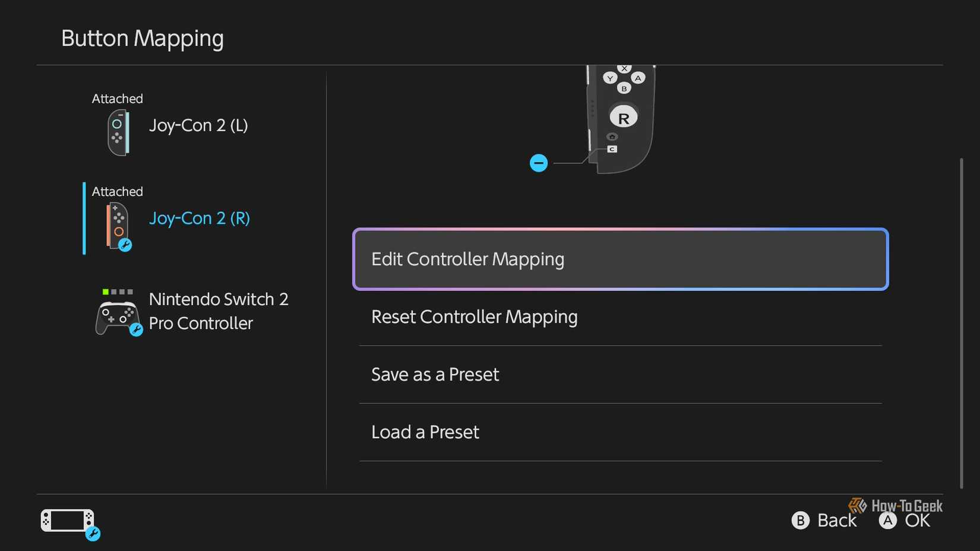Click the Y face button on diagram
980x551 pixels.
coord(610,78)
